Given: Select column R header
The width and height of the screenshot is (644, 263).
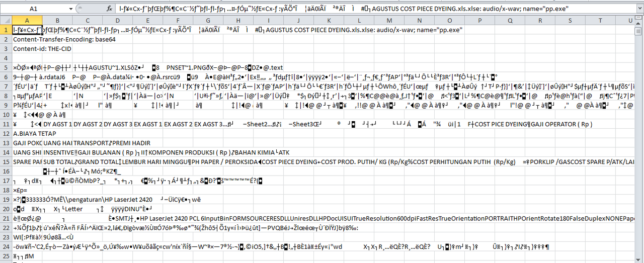Looking at the screenshot, I should pos(540,20).
